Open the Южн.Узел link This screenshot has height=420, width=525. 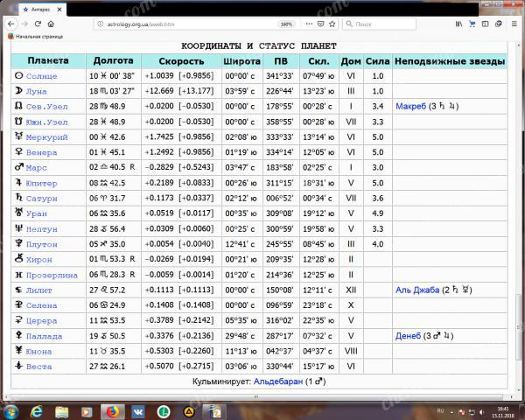coord(47,122)
